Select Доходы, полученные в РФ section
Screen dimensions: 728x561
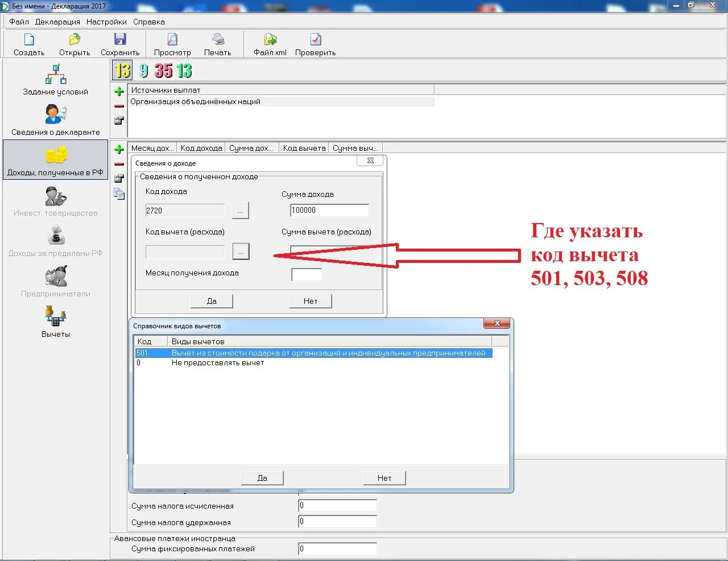56,160
